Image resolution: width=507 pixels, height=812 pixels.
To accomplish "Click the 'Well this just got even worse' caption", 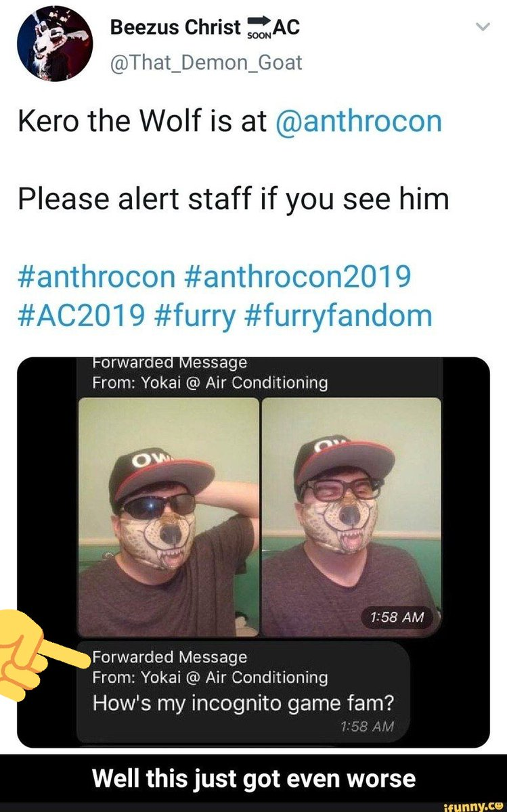I will [x=253, y=777].
